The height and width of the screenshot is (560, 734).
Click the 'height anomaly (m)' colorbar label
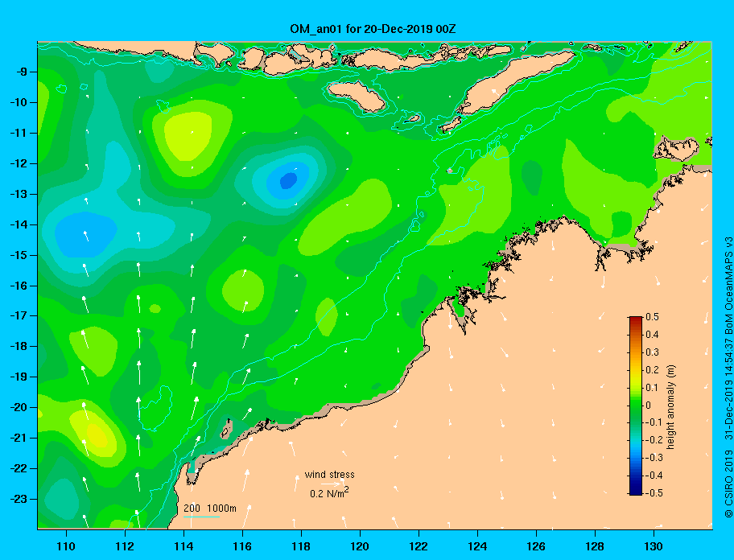670,407
